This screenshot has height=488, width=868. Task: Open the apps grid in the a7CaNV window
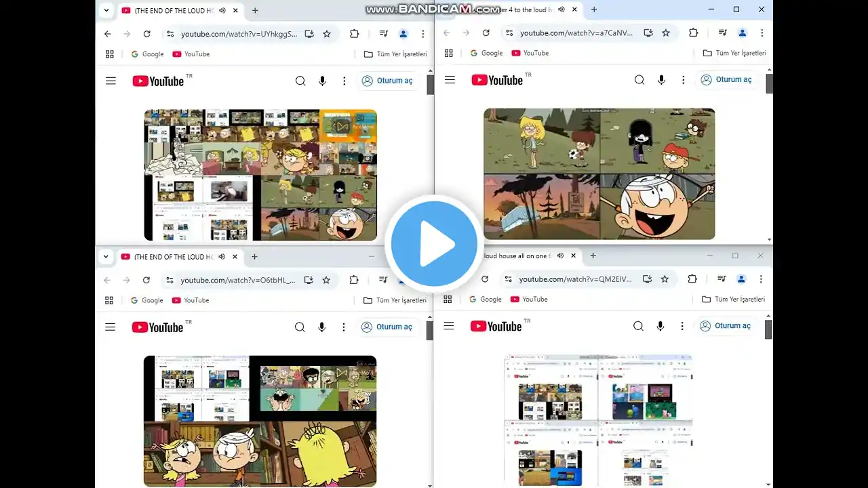click(x=448, y=53)
